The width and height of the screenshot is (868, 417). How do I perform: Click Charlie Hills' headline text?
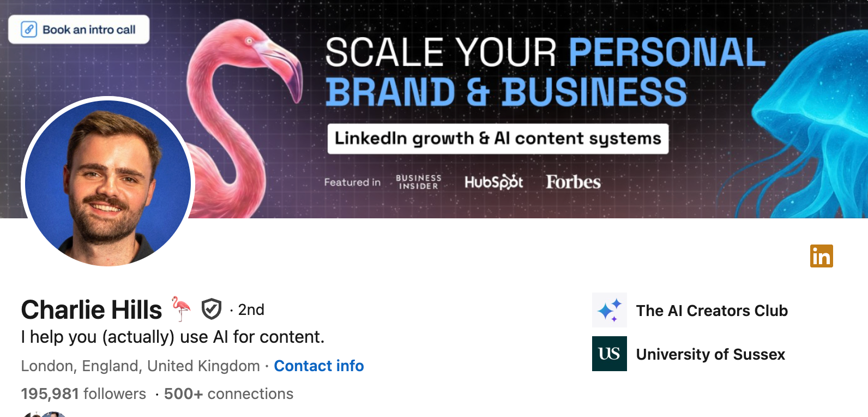click(172, 337)
